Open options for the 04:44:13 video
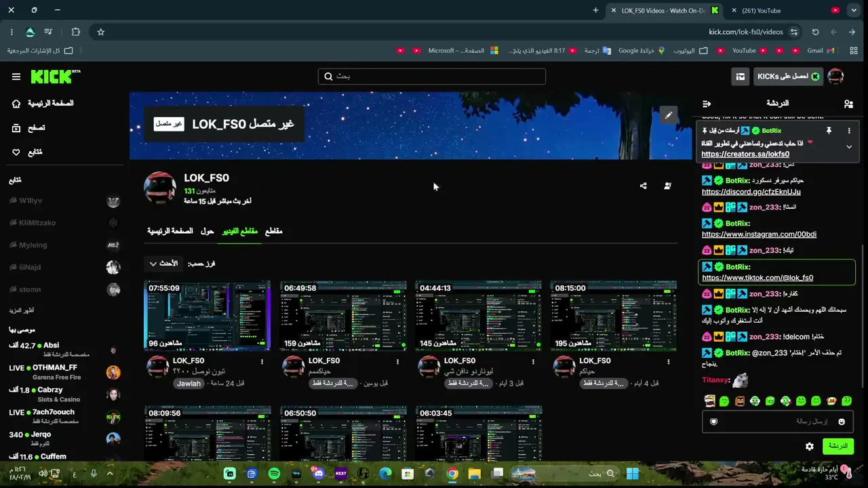The height and width of the screenshot is (488, 868). pos(534,361)
